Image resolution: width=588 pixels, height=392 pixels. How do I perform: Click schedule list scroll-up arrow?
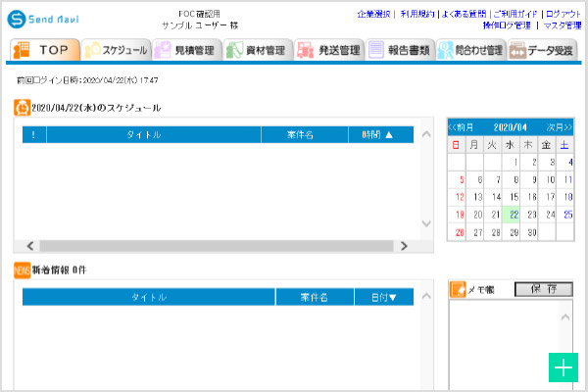point(426,134)
